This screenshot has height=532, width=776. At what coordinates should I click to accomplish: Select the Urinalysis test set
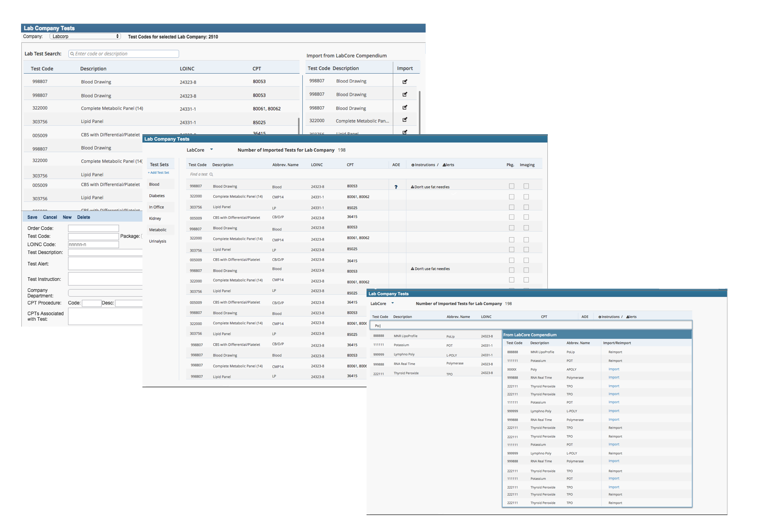[x=158, y=241]
